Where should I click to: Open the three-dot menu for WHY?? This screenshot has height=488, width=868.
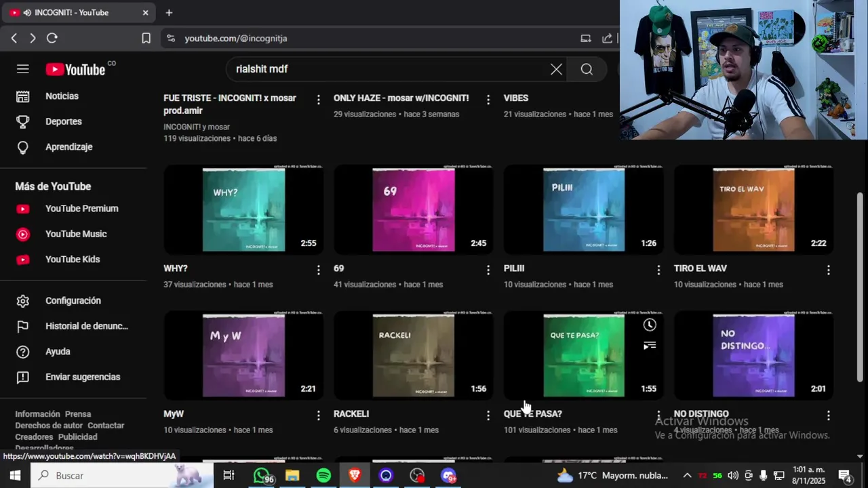point(318,270)
